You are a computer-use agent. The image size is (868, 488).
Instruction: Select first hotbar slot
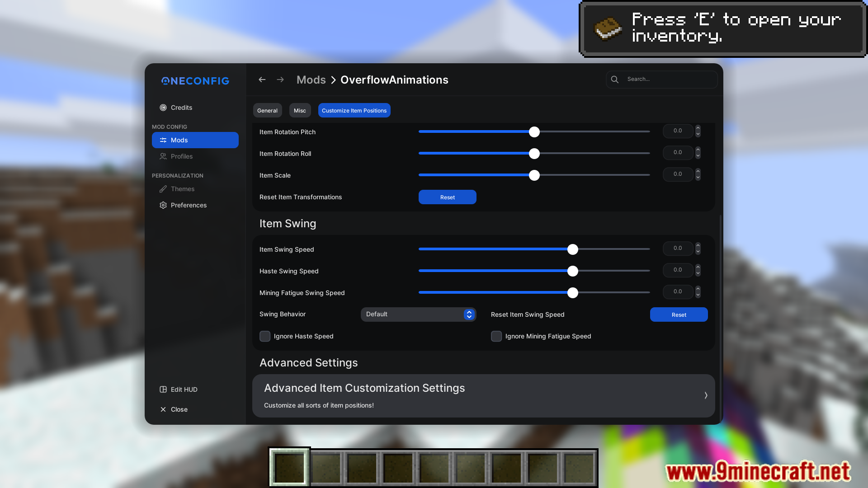[289, 468]
